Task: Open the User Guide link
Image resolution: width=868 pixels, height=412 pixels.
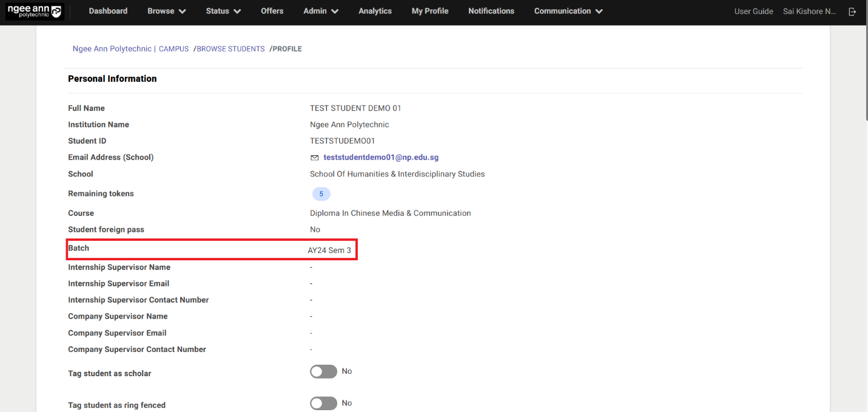Action: (x=753, y=12)
